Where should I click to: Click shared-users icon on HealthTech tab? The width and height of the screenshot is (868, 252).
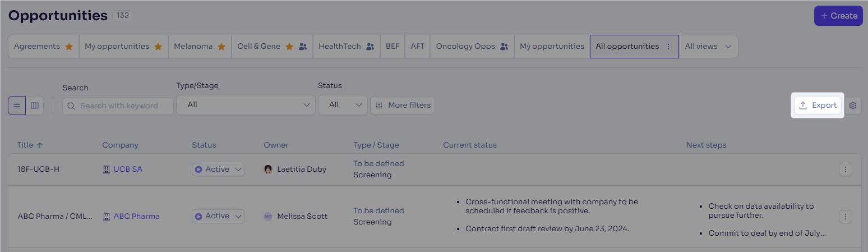click(x=370, y=47)
